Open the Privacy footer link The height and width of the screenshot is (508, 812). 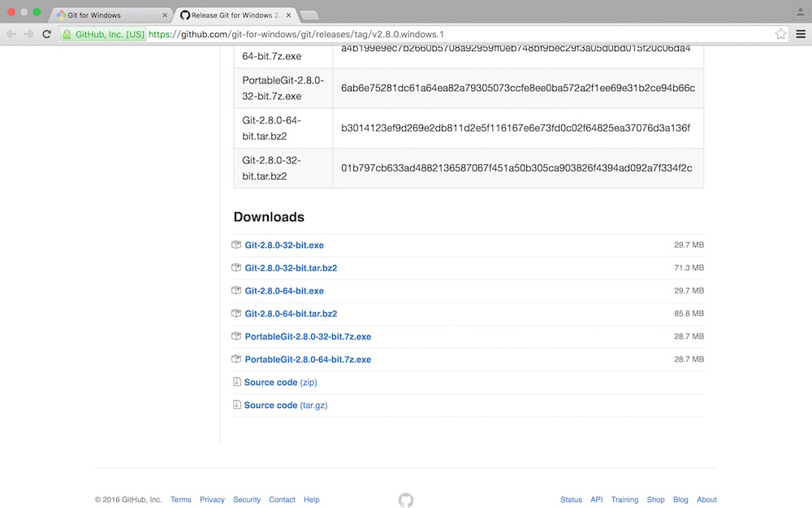(212, 500)
